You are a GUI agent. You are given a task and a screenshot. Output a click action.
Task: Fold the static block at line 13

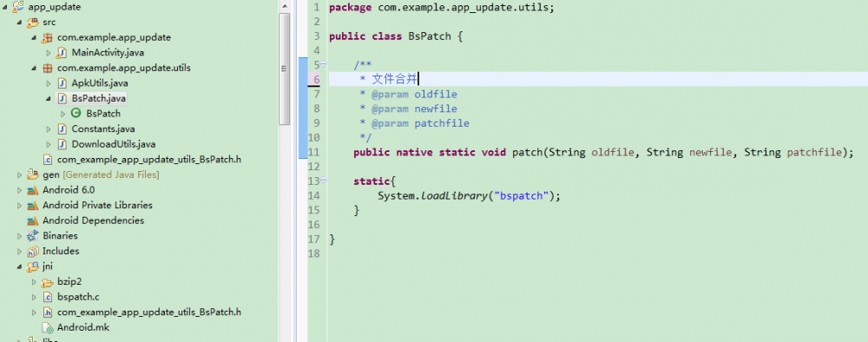pos(324,181)
